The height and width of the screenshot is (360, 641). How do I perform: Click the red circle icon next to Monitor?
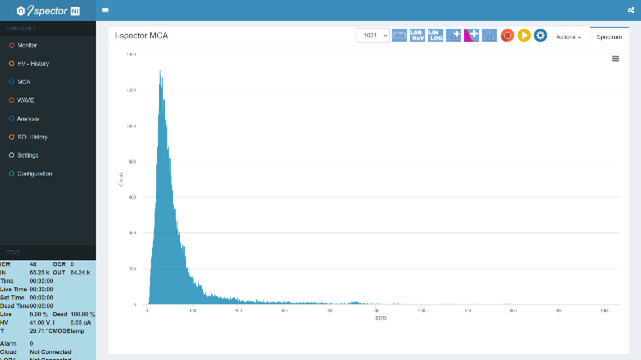coord(11,45)
